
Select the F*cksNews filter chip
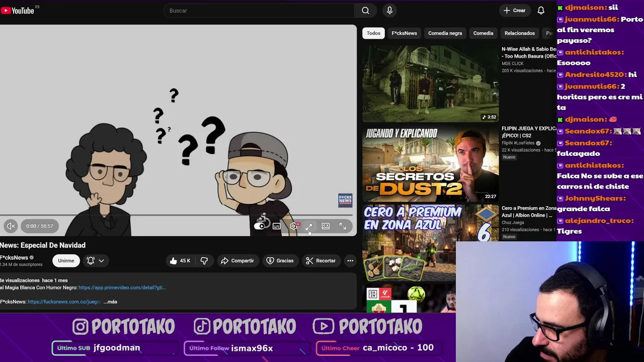(405, 33)
